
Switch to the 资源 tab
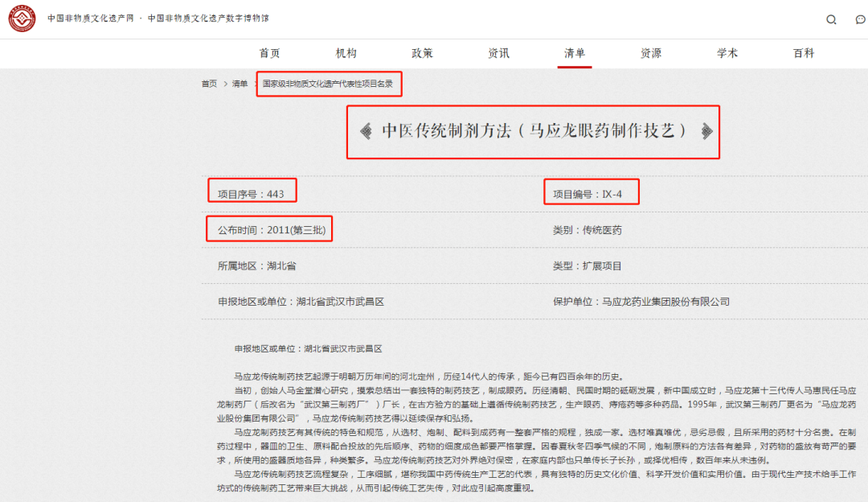[650, 52]
